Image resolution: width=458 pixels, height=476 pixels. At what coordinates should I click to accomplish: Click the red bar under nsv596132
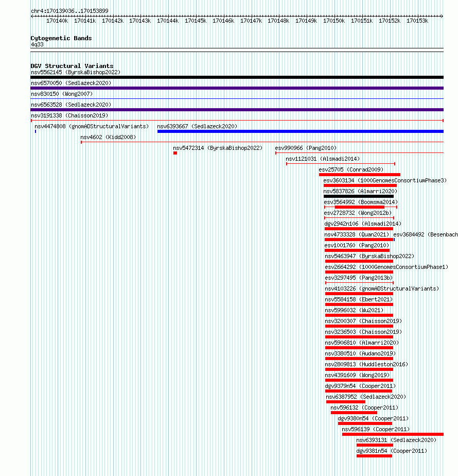[x=354, y=413]
